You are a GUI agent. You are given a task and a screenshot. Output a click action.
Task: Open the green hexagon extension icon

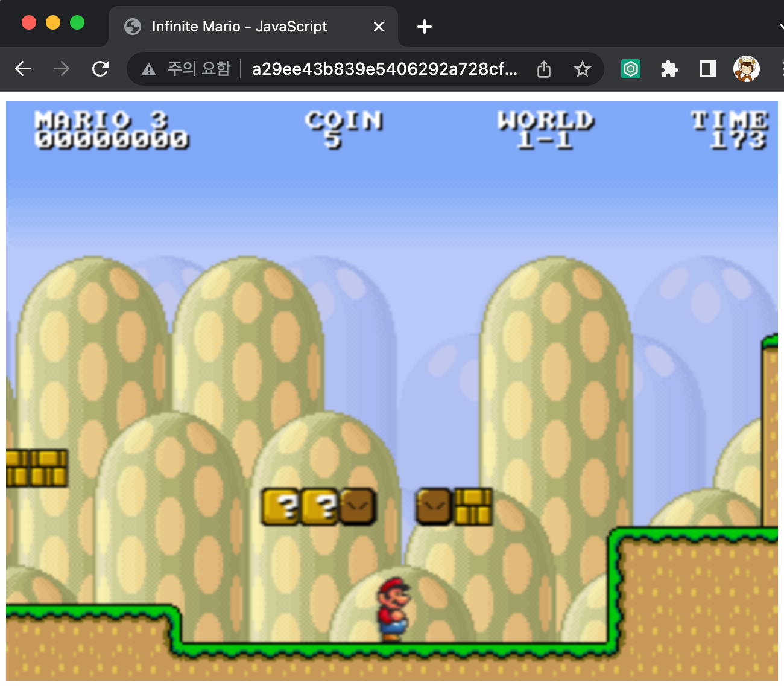tap(631, 69)
